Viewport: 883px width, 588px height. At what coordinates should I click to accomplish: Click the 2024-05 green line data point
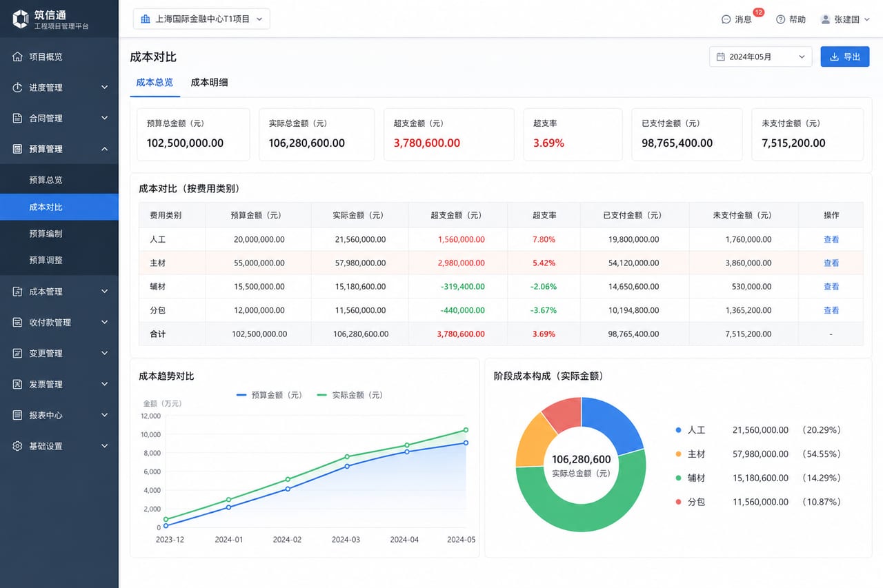tap(466, 430)
